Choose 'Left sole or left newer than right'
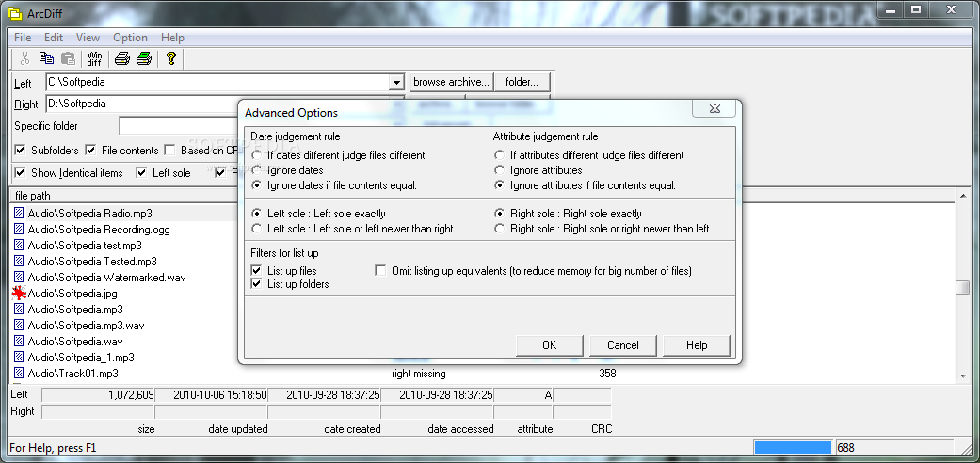The image size is (980, 463). [256, 229]
